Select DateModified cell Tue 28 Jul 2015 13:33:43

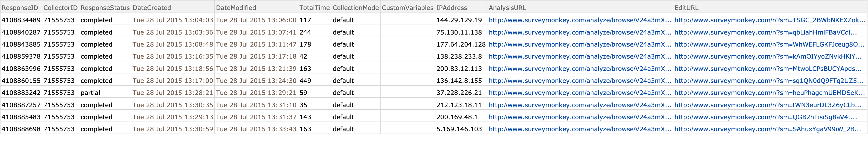(256, 129)
